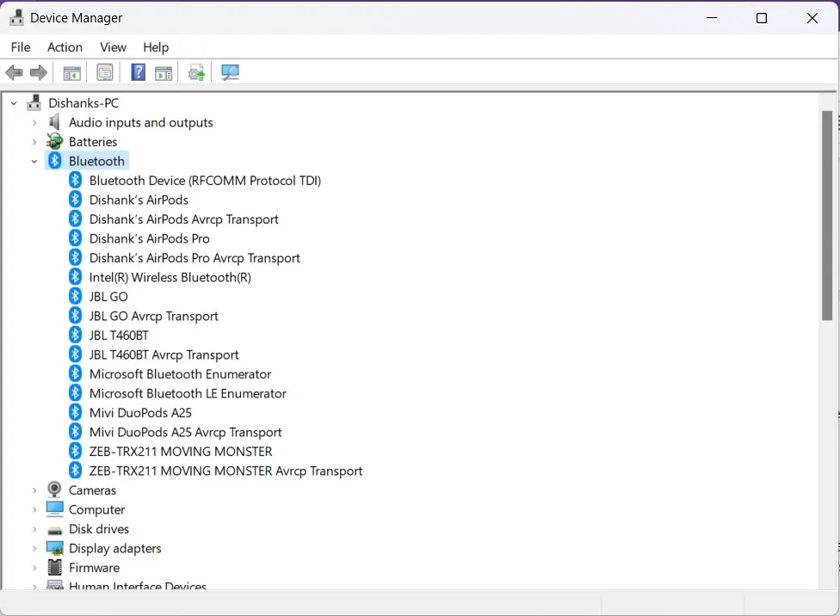Expand the Disk drives category
This screenshot has width=840, height=616.
click(x=34, y=529)
